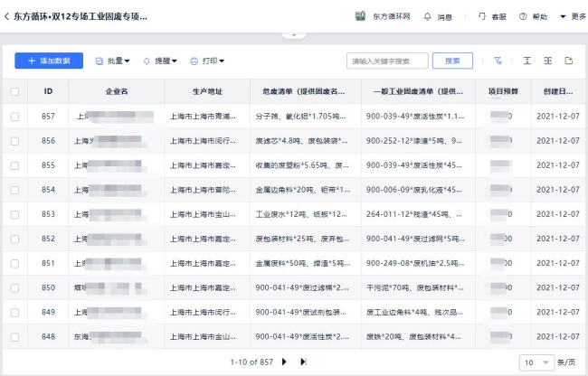
Task: Focus the keyword search field
Action: click(x=387, y=61)
